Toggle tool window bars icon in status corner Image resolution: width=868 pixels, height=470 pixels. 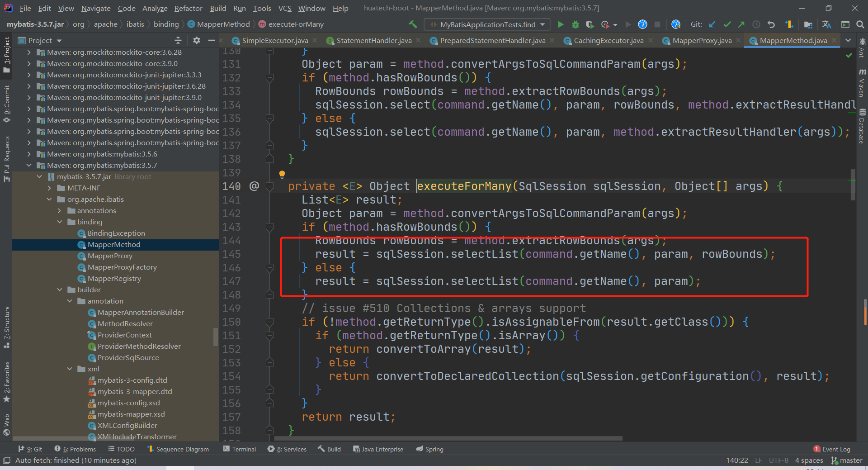(x=6, y=461)
